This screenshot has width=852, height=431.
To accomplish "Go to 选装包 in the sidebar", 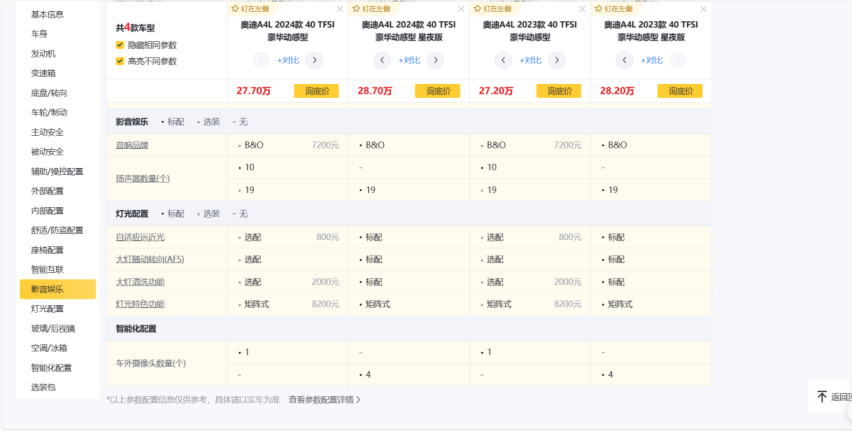I will click(43, 387).
